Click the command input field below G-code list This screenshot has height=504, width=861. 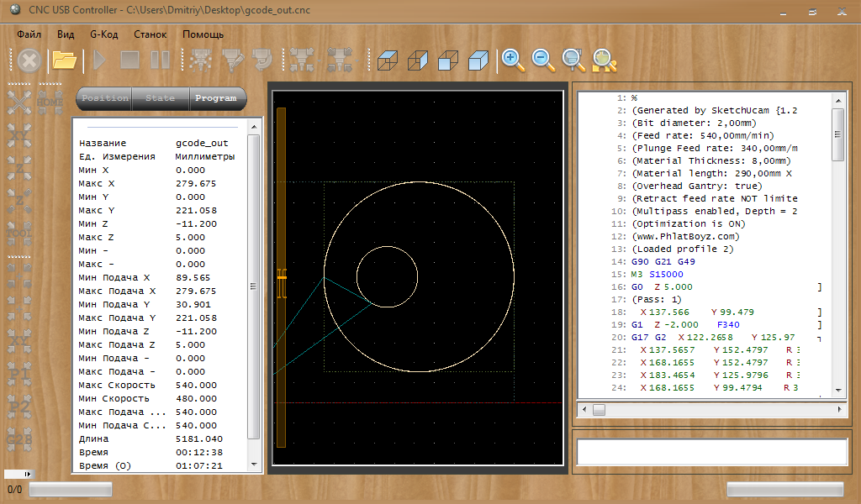[x=711, y=451]
